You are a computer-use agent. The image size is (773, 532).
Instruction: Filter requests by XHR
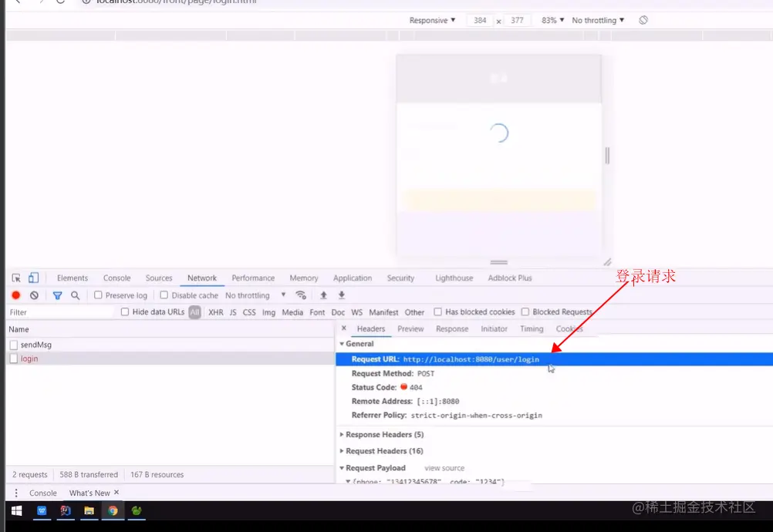(x=215, y=312)
